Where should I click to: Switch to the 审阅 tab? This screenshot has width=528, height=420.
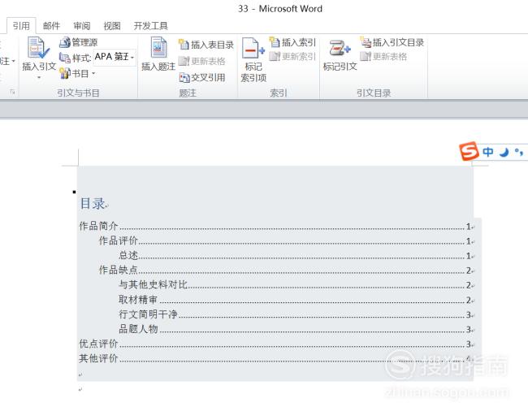point(81,26)
